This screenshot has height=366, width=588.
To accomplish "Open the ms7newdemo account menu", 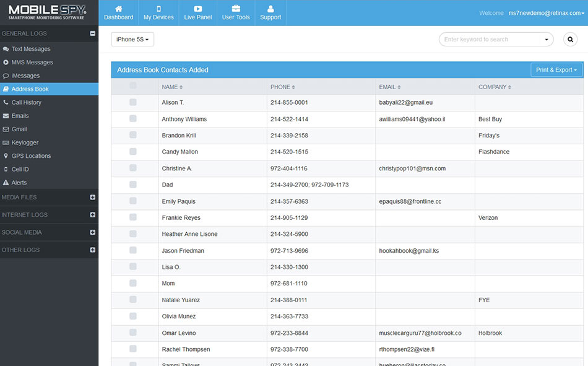I will coord(545,13).
